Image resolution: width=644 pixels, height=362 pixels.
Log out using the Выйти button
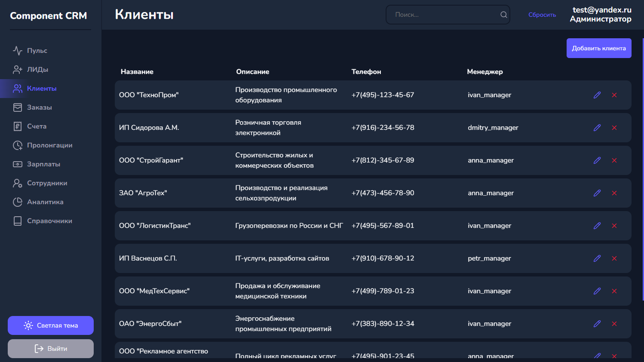pos(51,349)
